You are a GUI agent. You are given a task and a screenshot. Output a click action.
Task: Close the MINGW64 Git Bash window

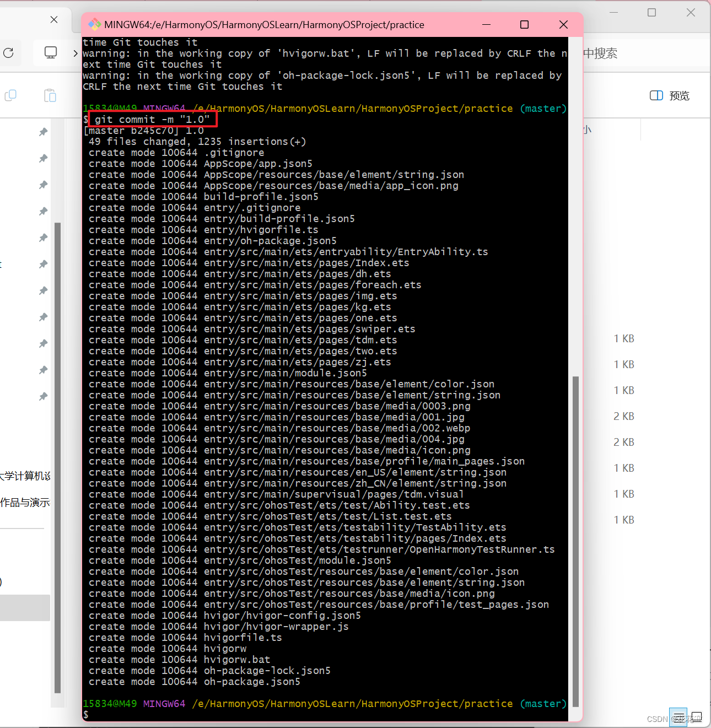563,24
